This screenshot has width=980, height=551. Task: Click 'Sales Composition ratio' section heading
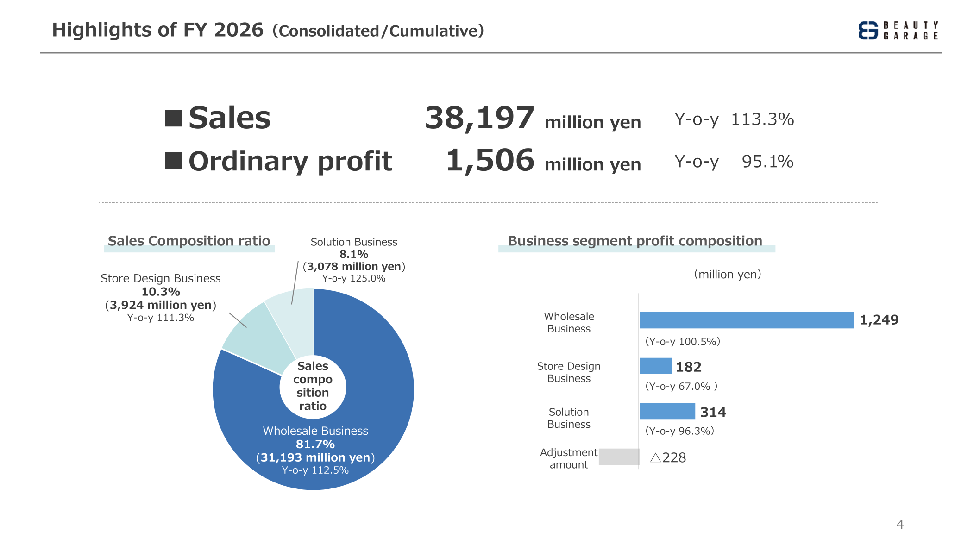tap(189, 241)
